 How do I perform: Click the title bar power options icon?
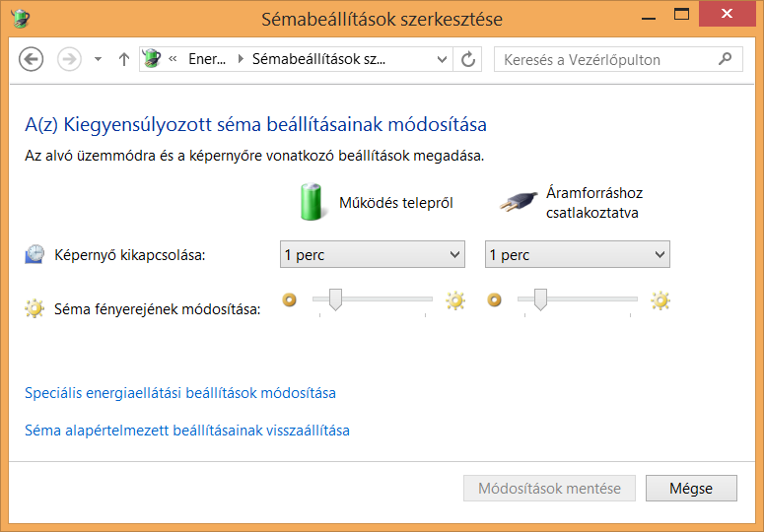click(x=21, y=19)
